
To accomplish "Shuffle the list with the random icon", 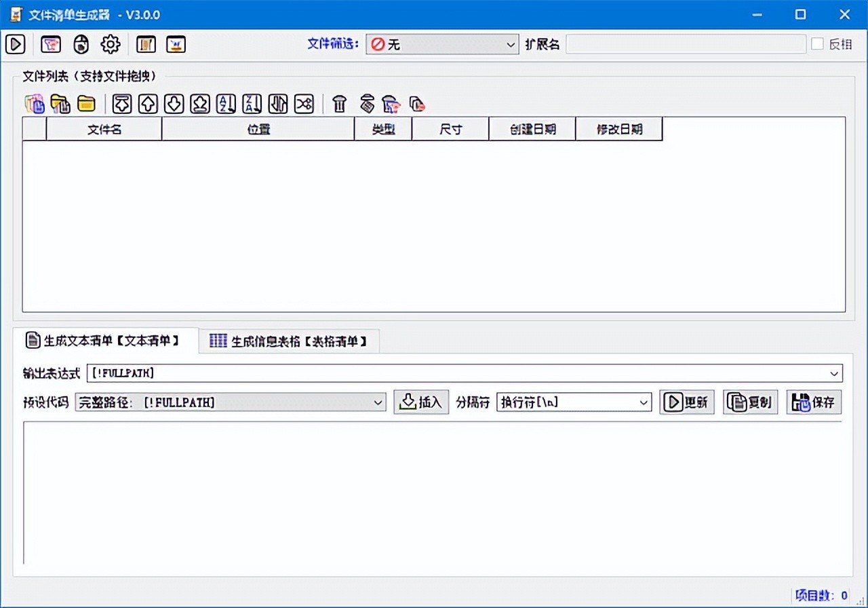I will coord(304,104).
